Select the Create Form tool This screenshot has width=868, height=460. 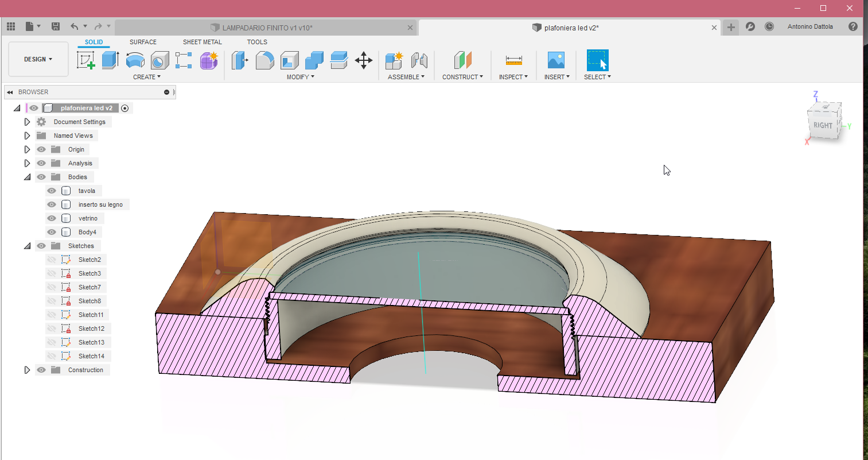pos(209,60)
